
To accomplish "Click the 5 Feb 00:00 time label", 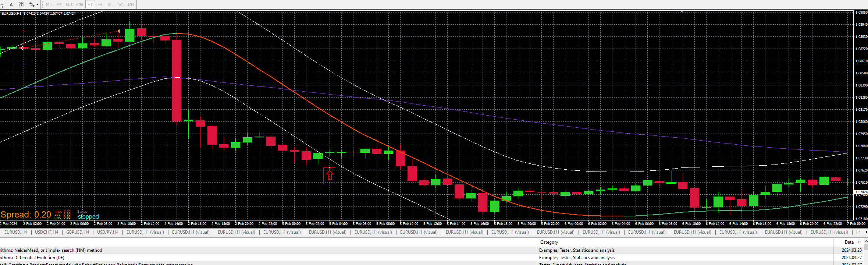I will (291, 224).
